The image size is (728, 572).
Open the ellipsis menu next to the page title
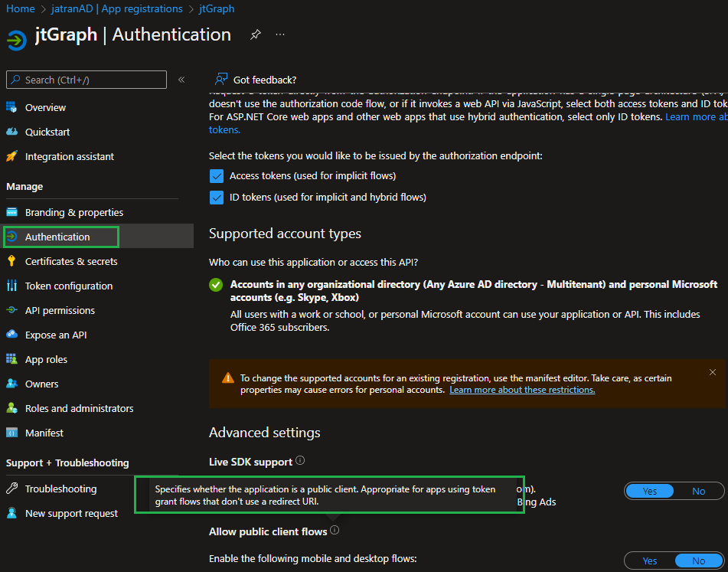(x=279, y=36)
